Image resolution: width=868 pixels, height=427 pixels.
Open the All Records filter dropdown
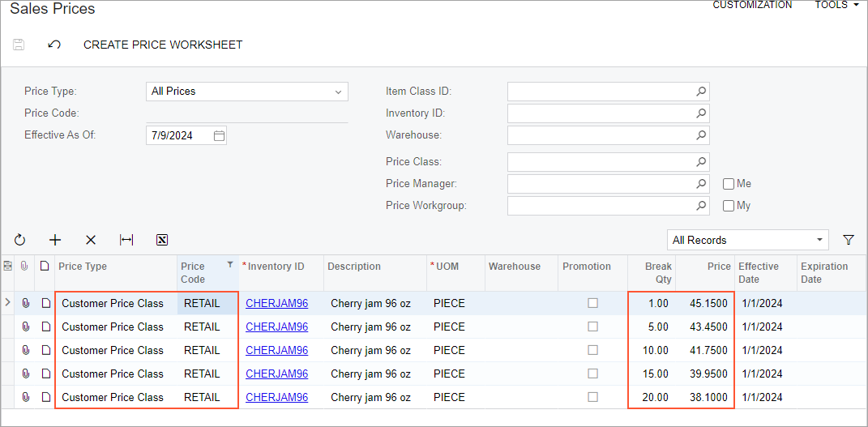pyautogui.click(x=820, y=240)
